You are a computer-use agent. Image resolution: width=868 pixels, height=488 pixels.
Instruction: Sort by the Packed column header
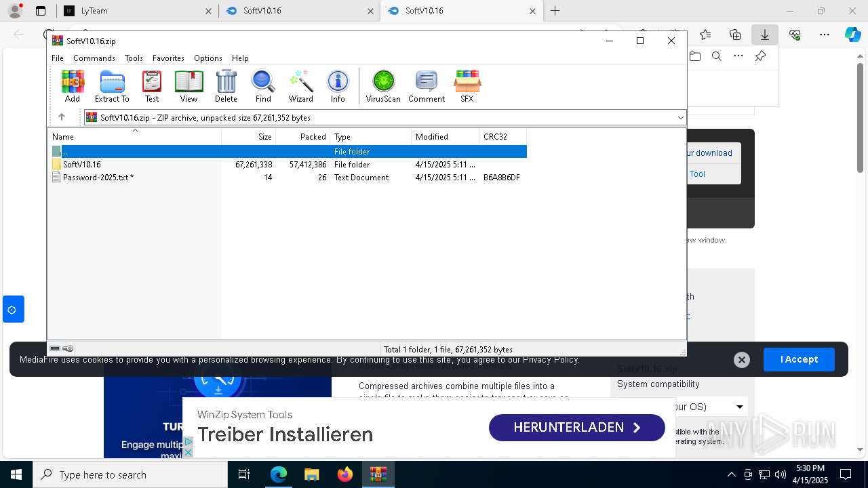(x=302, y=137)
